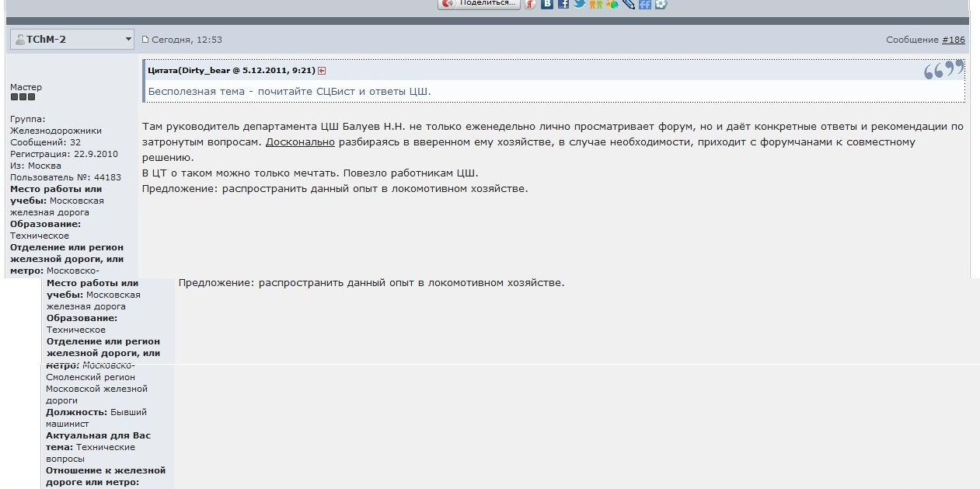Viewport: 980px width, 489px height.
Task: Click the red arrow to quoted post
Action: (322, 71)
